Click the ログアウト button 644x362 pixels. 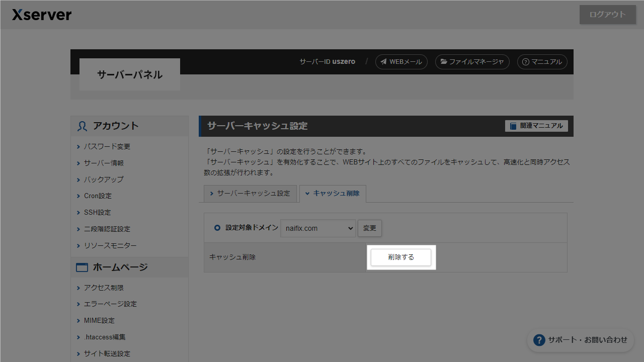(x=608, y=15)
